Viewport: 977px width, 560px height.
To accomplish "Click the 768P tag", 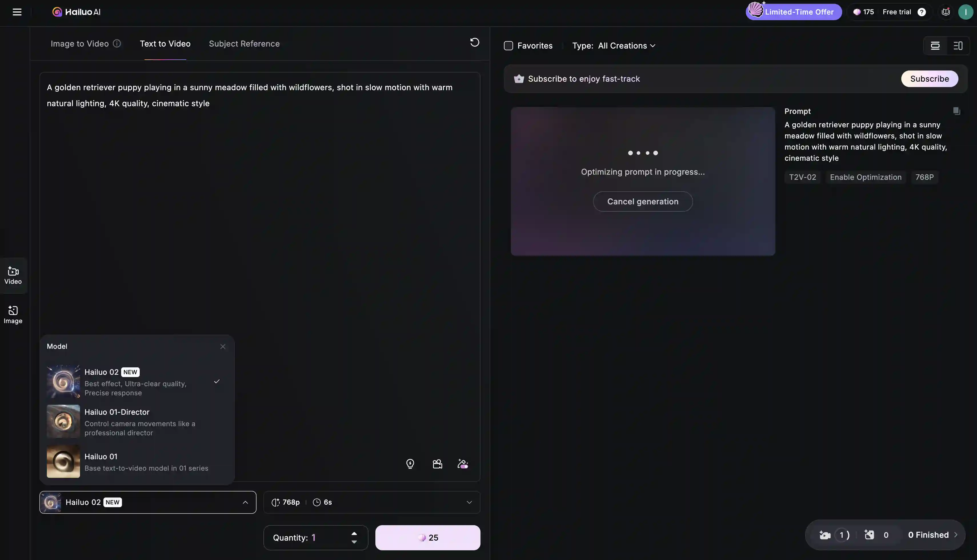I will click(x=924, y=177).
